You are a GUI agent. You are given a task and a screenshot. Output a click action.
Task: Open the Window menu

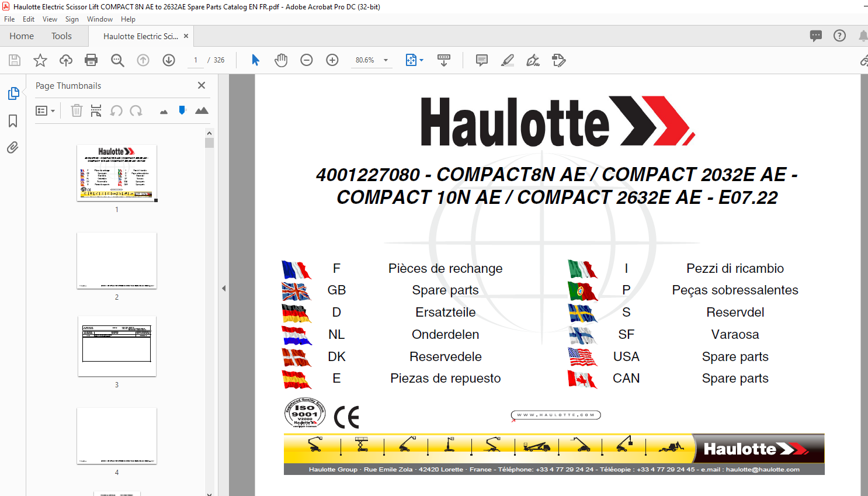[100, 19]
